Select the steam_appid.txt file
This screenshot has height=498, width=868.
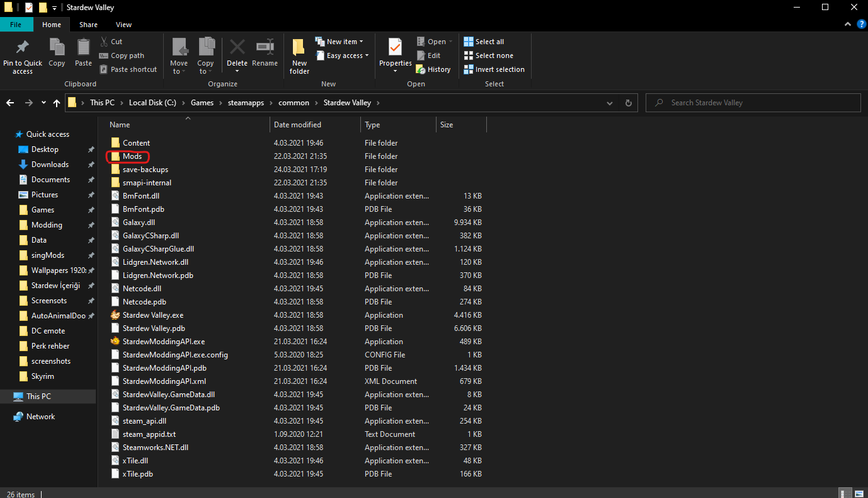pos(149,434)
